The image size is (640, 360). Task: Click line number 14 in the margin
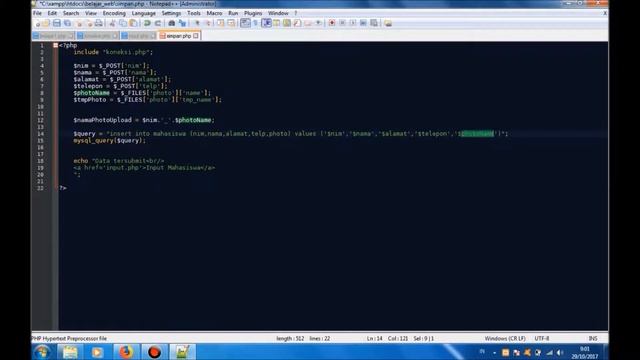pos(41,134)
